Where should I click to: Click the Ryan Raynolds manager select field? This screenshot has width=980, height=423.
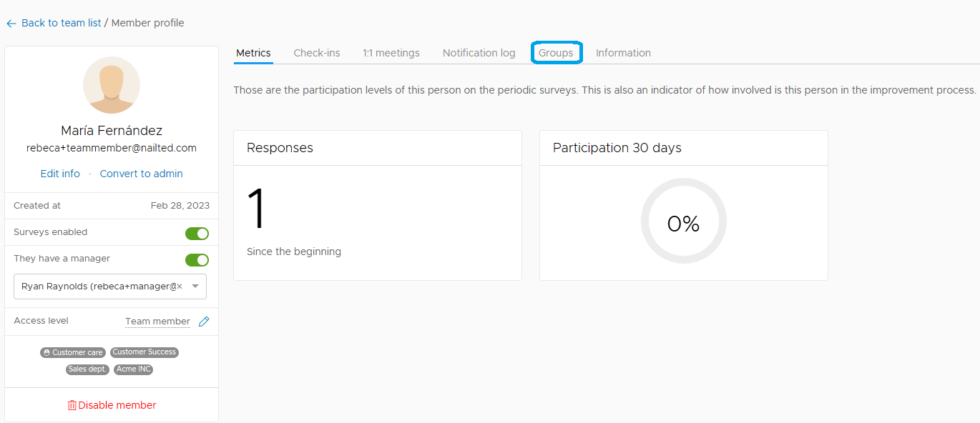coord(110,286)
